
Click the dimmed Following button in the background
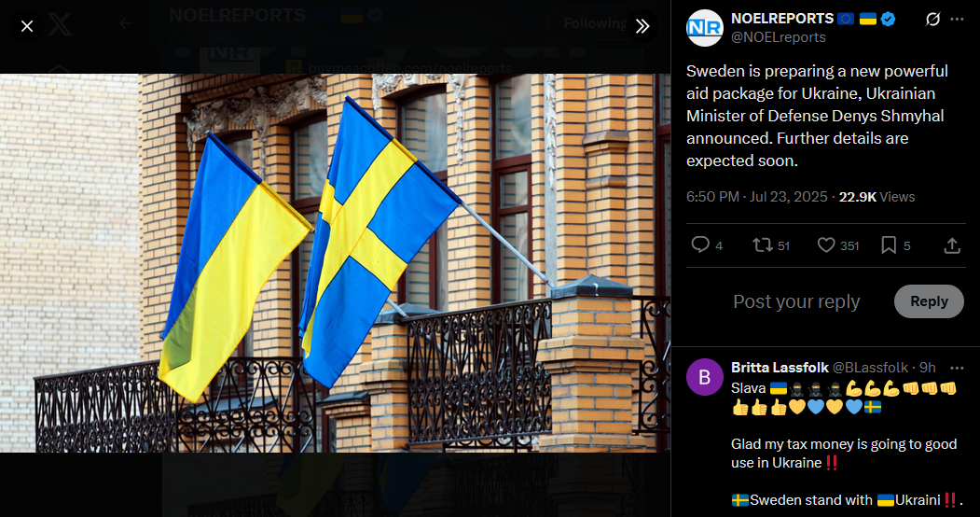(x=594, y=23)
